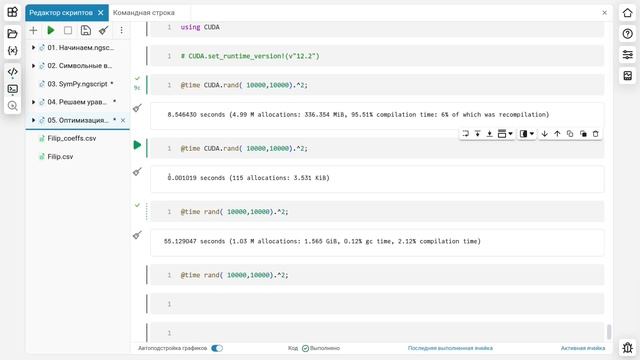This screenshot has height=360, width=640.
Task: Select the script editor </> icon
Action: click(12, 72)
